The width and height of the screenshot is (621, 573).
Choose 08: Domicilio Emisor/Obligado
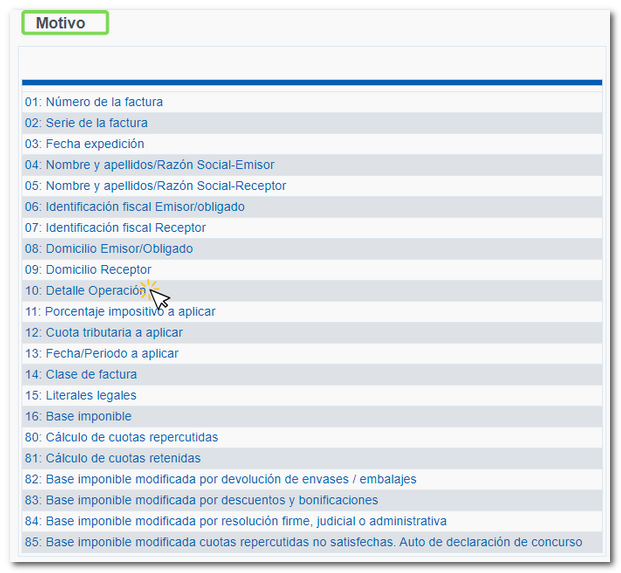(x=109, y=249)
